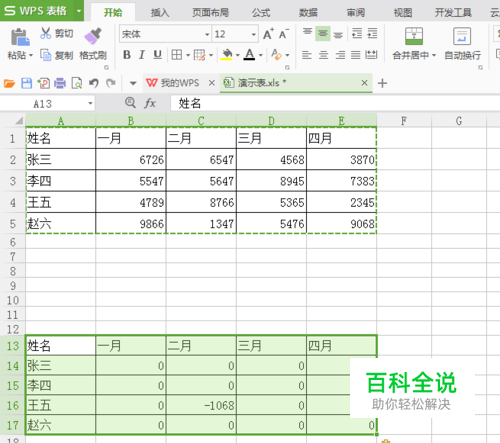Viewport: 500px width, 443px height.
Task: Open the 视图 ribbon tab
Action: coord(403,13)
